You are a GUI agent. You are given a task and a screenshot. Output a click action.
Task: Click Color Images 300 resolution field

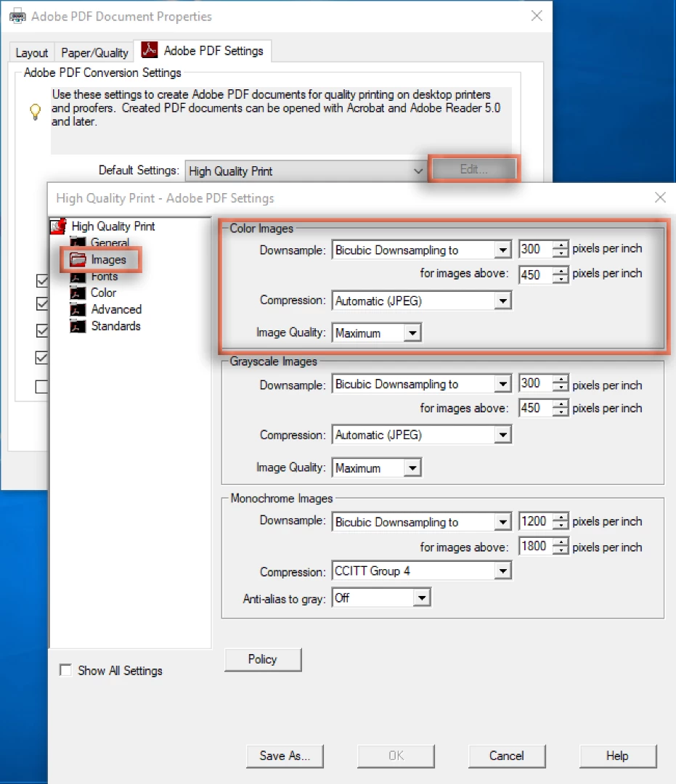point(536,249)
